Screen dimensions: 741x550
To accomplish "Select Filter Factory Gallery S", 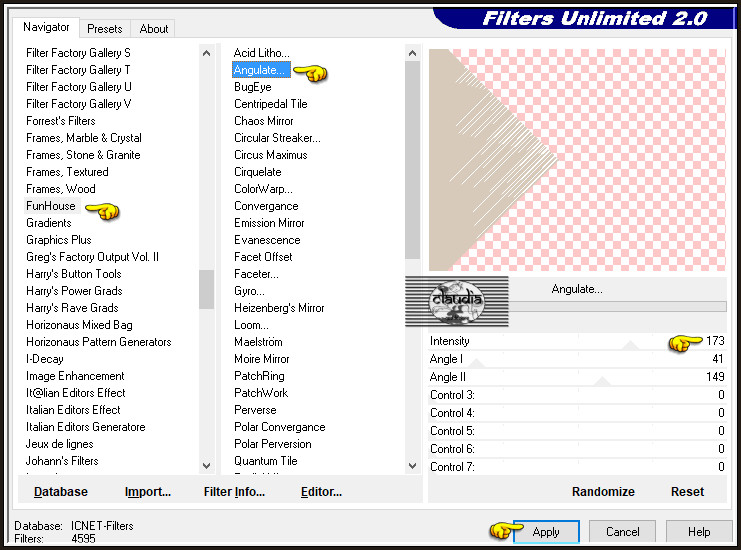I will tap(78, 53).
